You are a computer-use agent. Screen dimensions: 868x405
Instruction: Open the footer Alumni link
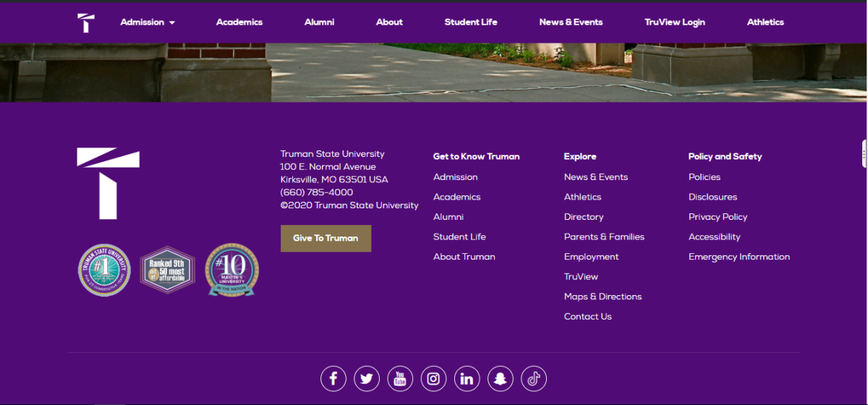tap(448, 217)
